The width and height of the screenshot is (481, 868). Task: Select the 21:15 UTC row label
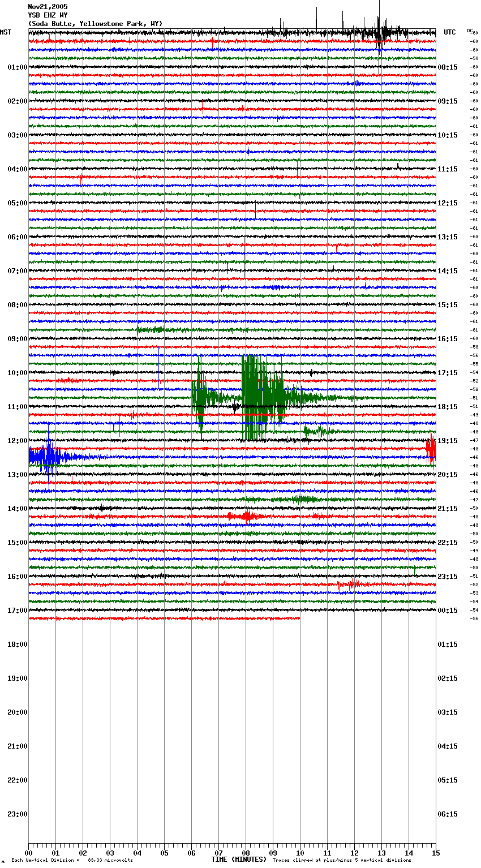point(448,509)
